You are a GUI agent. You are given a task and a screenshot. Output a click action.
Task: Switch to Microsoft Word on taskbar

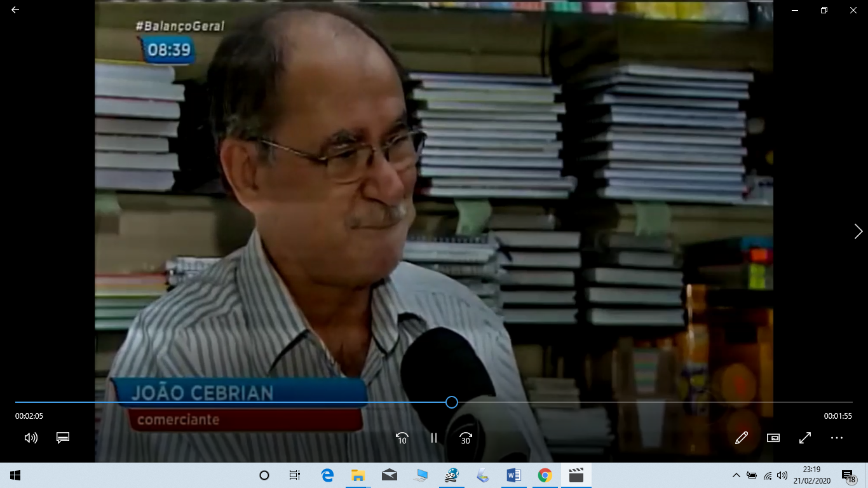coord(514,475)
